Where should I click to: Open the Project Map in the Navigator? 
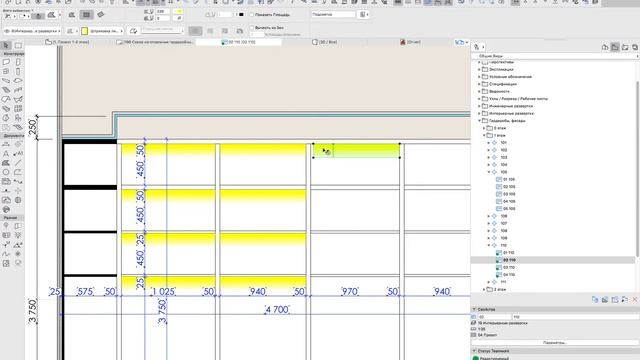pyautogui.click(x=605, y=47)
